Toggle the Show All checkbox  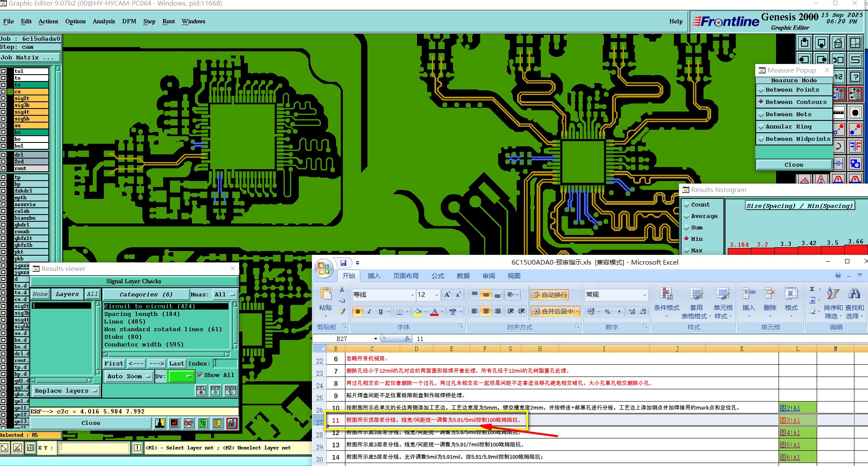click(x=200, y=375)
